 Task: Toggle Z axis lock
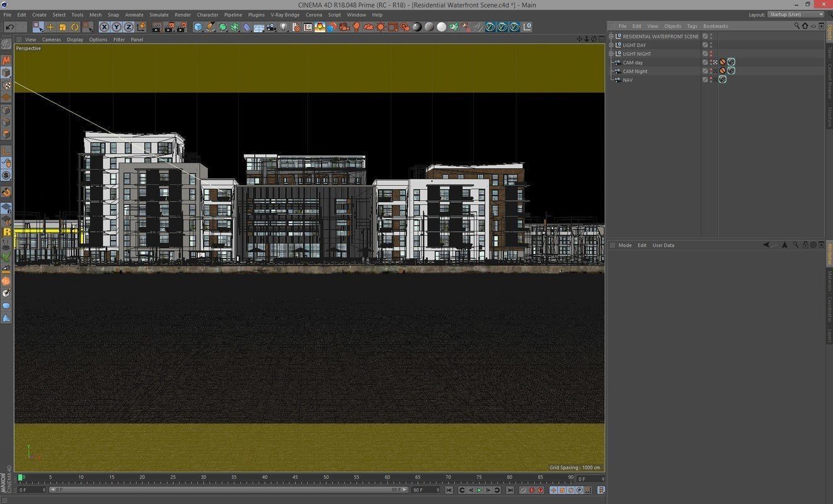[x=129, y=27]
